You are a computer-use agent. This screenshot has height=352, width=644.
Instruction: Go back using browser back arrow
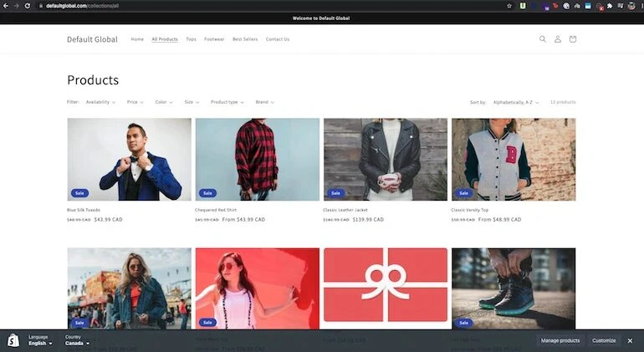5,6
